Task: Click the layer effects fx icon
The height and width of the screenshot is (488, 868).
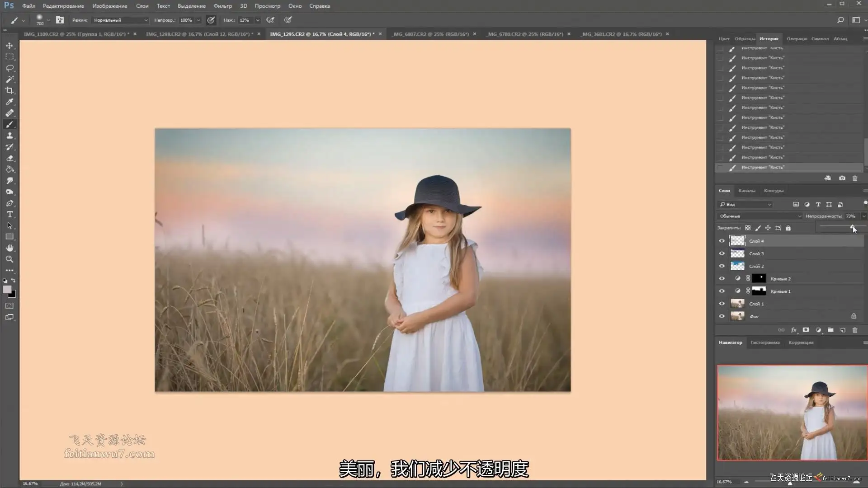Action: [793, 330]
